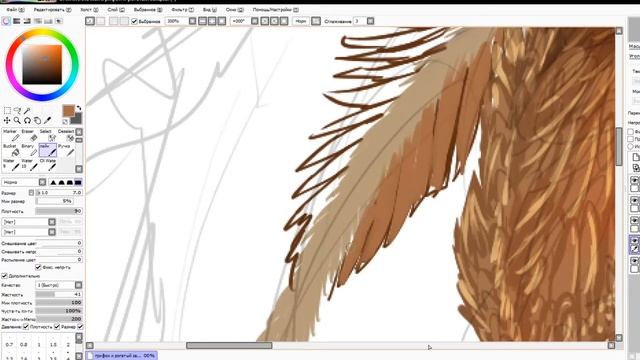Show the color mixer panel

tap(38, 21)
